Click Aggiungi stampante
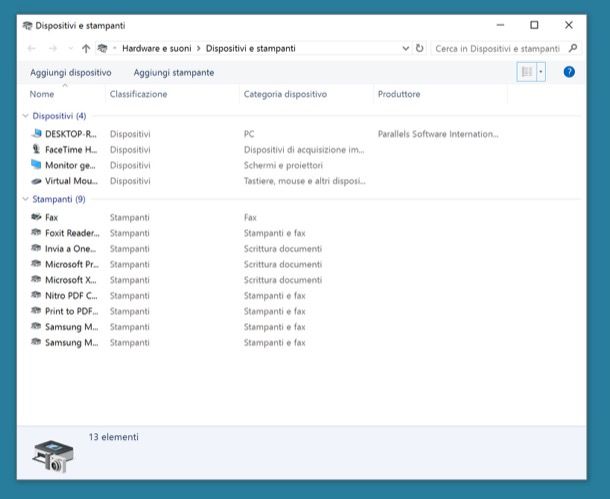 (174, 72)
